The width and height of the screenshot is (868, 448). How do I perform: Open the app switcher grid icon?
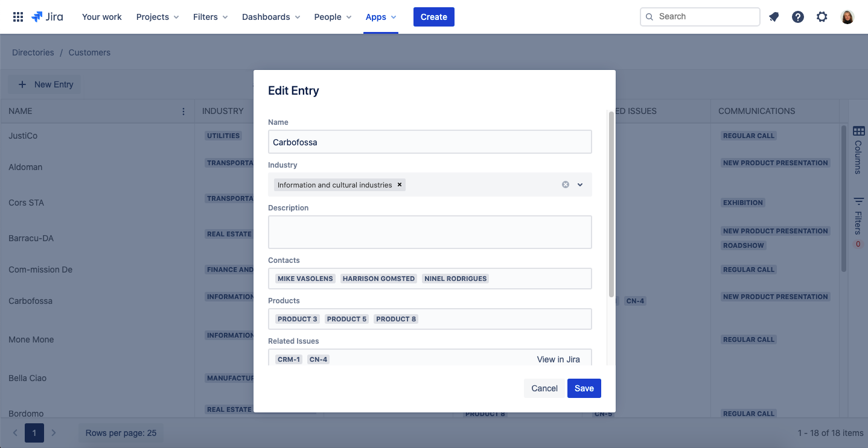pyautogui.click(x=18, y=17)
